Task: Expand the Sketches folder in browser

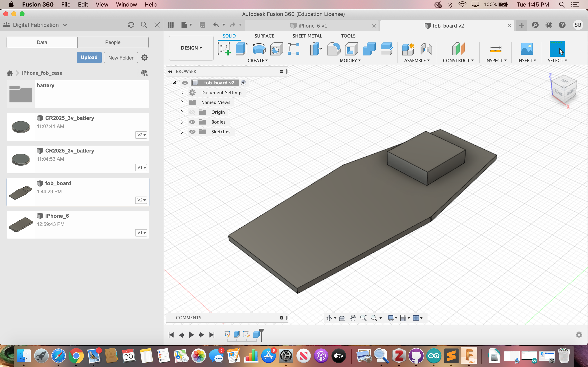Action: [182, 132]
